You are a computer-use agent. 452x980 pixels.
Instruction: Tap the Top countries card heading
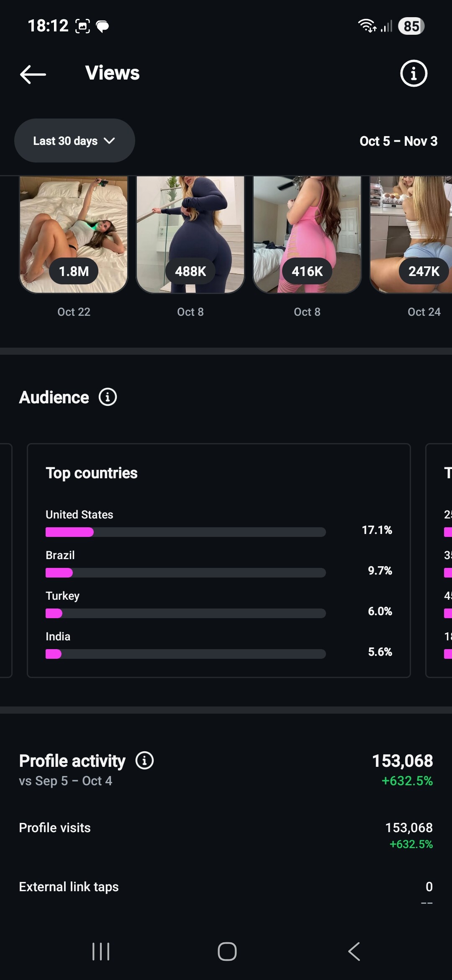(x=92, y=473)
